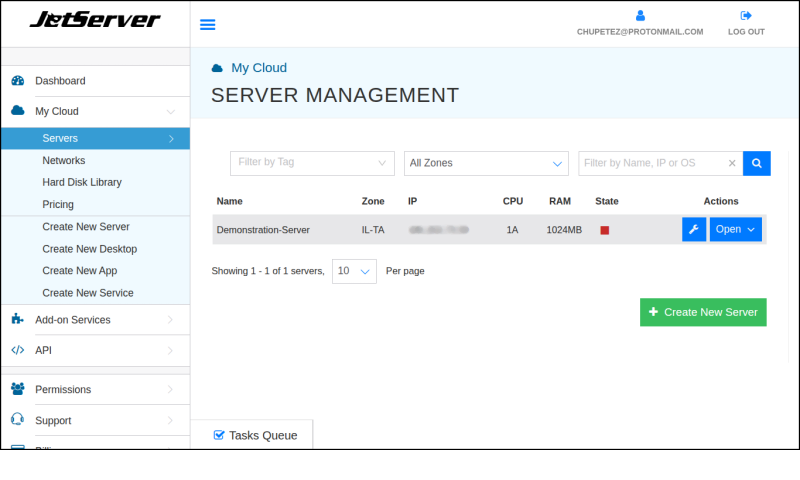800x480 pixels.
Task: Click the log out arrow icon
Action: click(x=746, y=16)
